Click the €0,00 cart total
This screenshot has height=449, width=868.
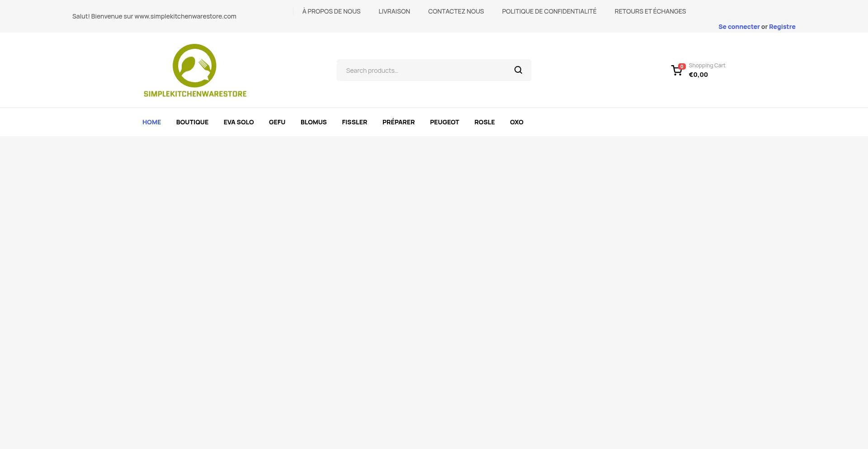698,75
